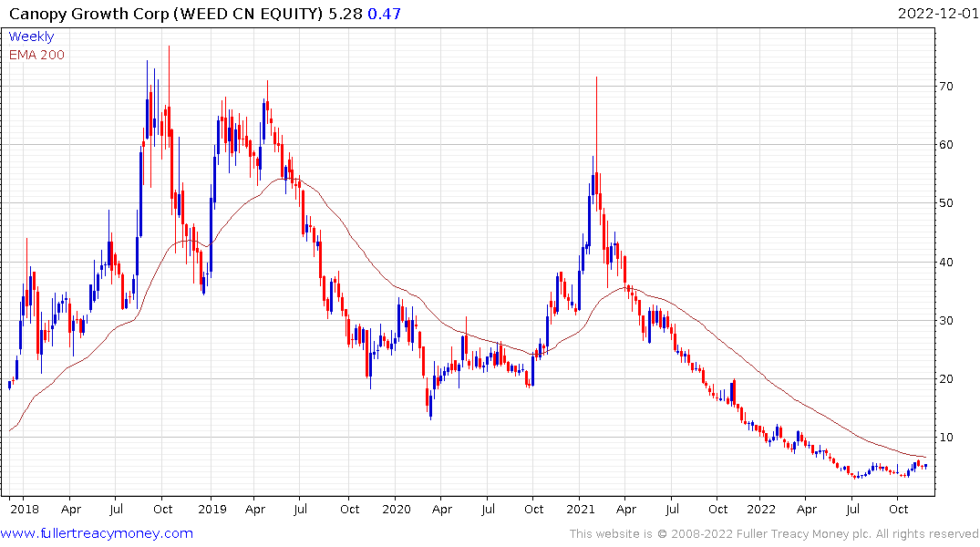Screen dimensions: 980x547
Task: Click the 20 price axis label
Action: click(x=946, y=379)
